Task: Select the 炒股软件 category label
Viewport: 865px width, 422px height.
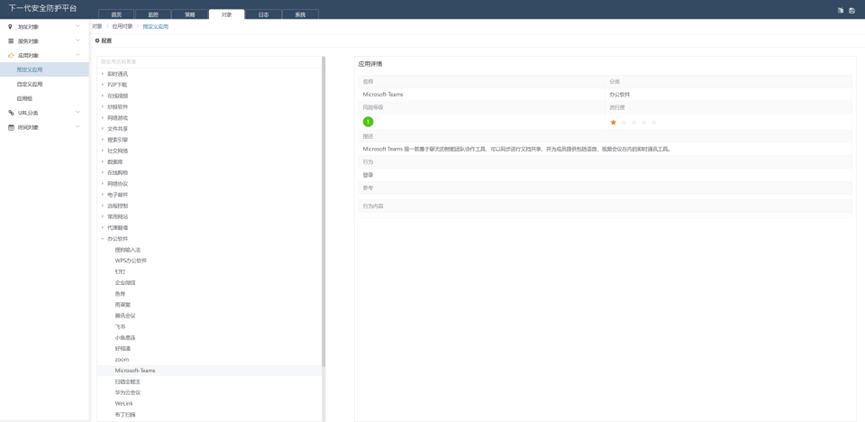Action: pos(118,106)
